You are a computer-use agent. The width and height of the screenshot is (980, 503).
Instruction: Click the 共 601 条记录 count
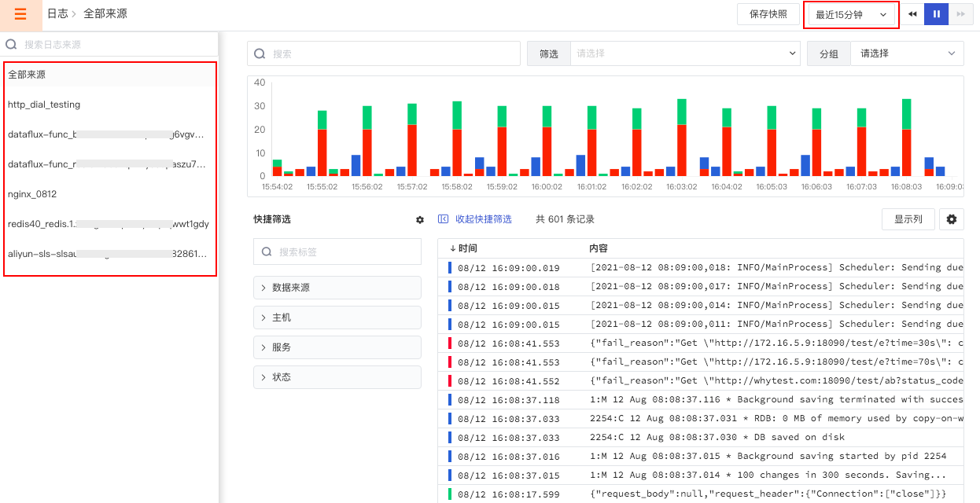pos(566,219)
